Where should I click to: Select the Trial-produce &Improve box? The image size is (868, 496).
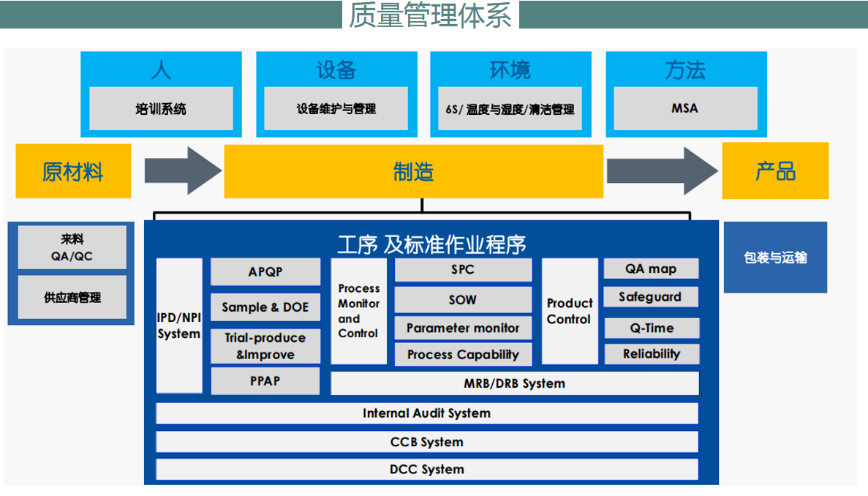[x=265, y=346]
